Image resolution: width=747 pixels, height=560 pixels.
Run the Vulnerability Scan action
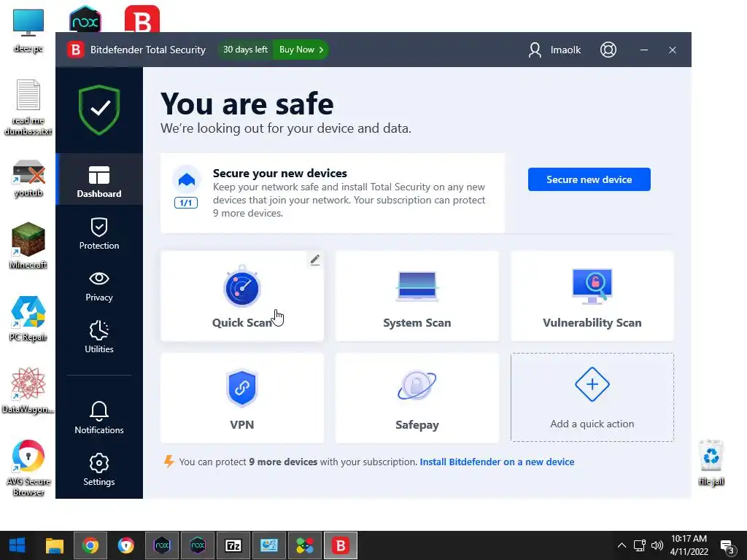point(592,296)
